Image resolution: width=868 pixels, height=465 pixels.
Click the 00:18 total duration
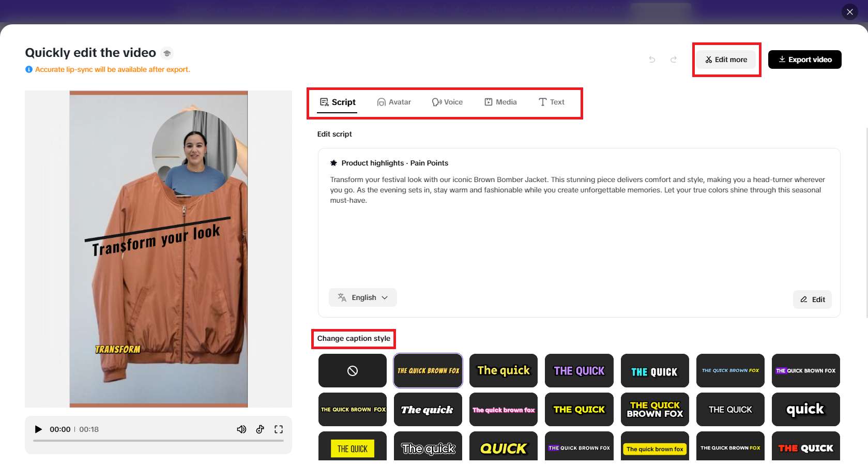(89, 429)
